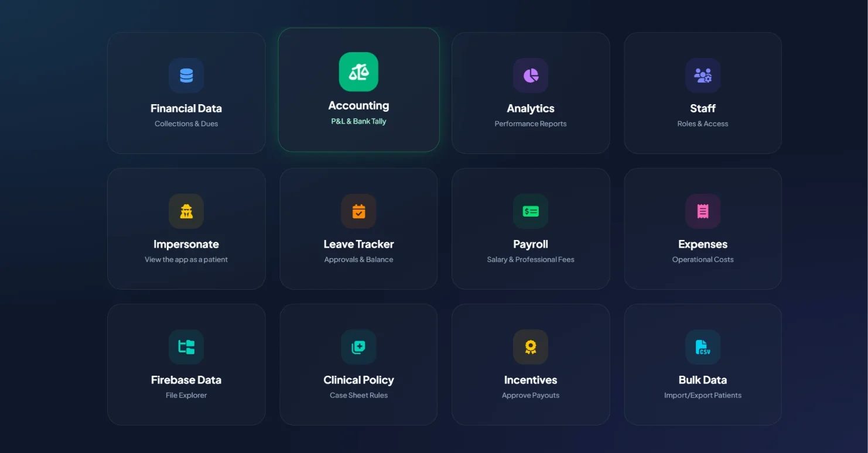Click the 'File Explorer' subtitle
The height and width of the screenshot is (453, 868).
tap(186, 395)
